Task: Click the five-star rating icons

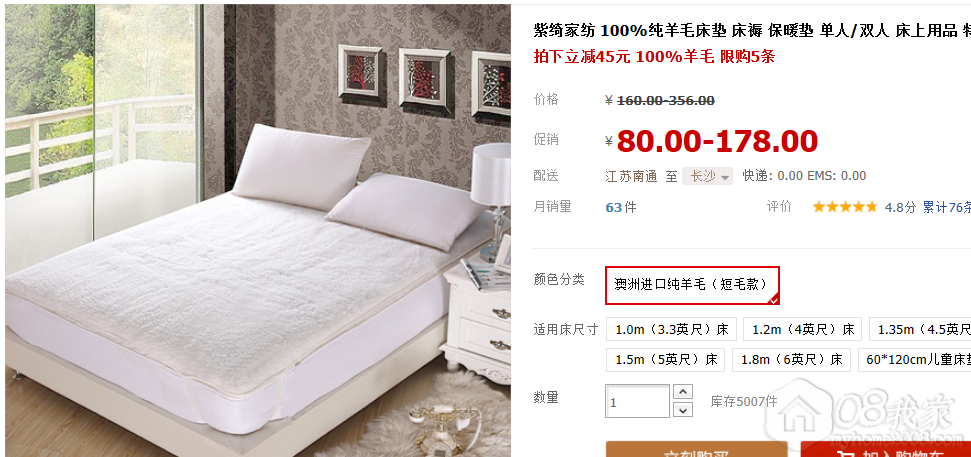Action: (x=845, y=207)
